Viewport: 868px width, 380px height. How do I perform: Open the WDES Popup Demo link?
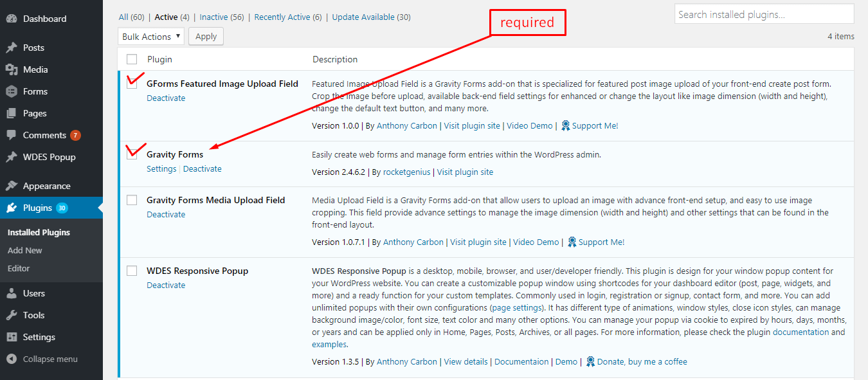566,362
